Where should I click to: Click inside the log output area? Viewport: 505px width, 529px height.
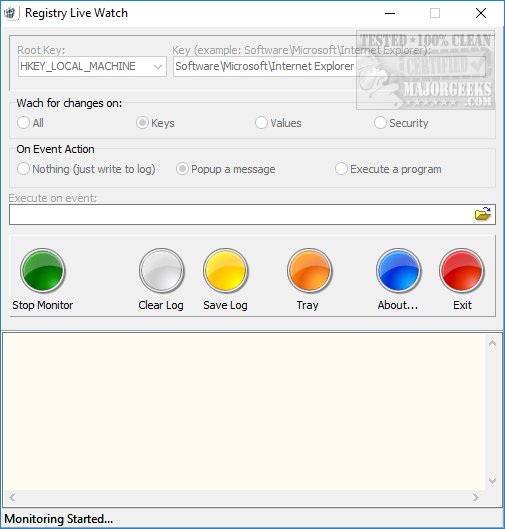244,412
